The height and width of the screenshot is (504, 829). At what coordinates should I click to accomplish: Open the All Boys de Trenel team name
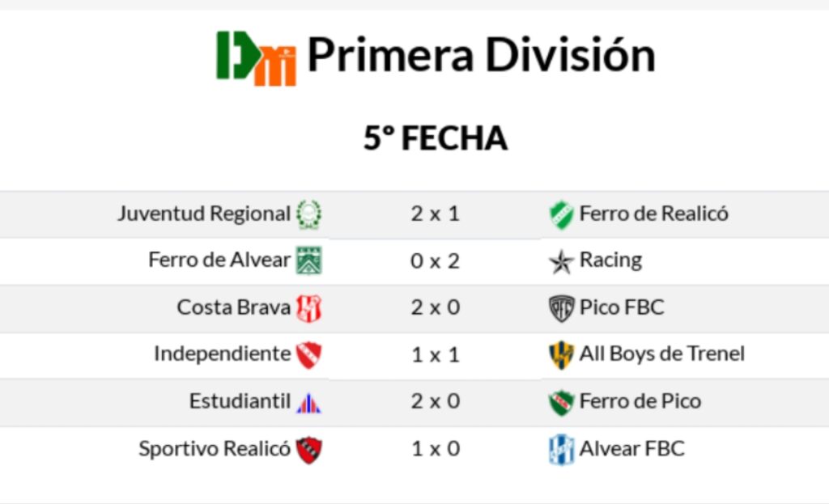tap(661, 354)
